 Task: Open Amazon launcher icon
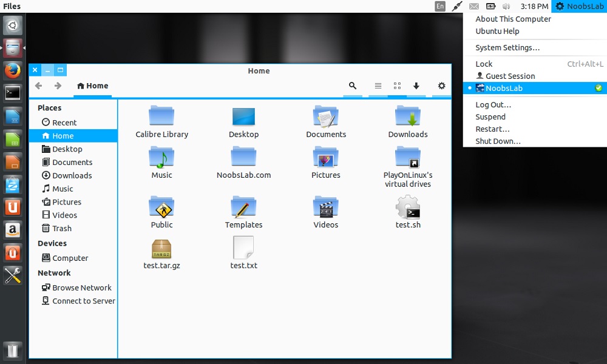12,230
